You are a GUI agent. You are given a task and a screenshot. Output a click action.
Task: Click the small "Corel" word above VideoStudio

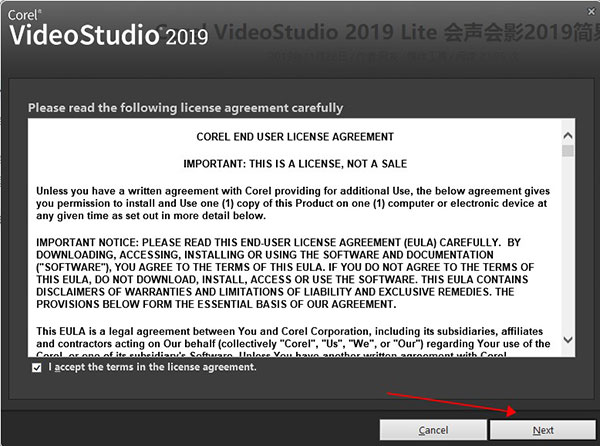tap(25, 15)
